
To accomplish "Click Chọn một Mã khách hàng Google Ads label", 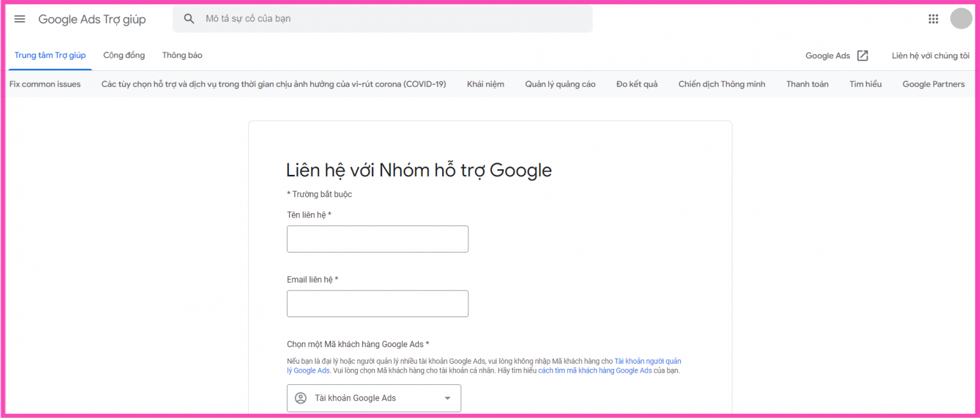I will pos(358,344).
